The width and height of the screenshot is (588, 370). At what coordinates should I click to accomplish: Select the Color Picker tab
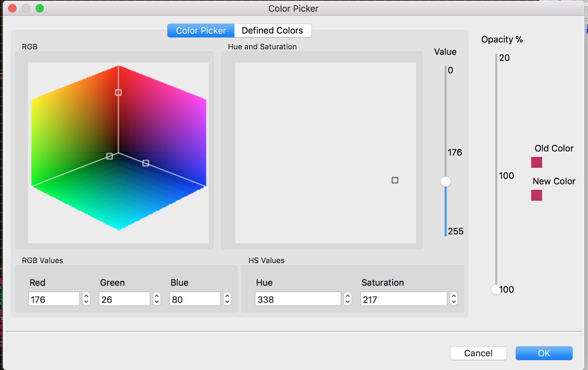(x=201, y=30)
